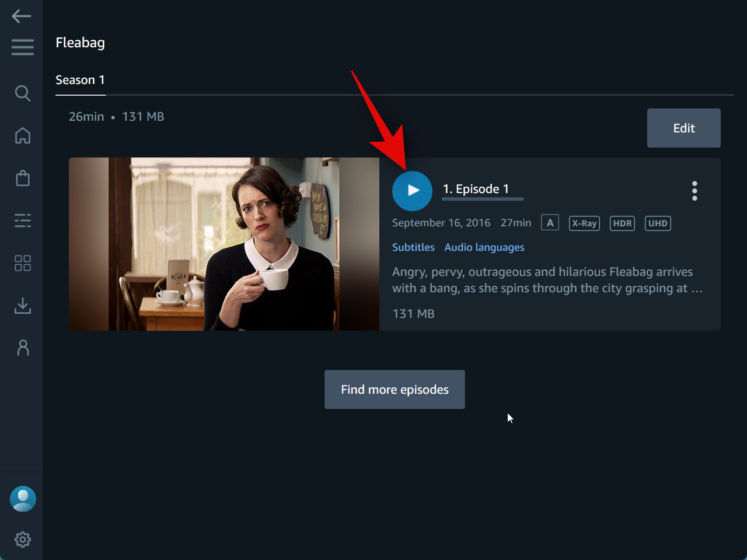Play Episode 1 of Fleabag
The height and width of the screenshot is (560, 747).
(412, 191)
